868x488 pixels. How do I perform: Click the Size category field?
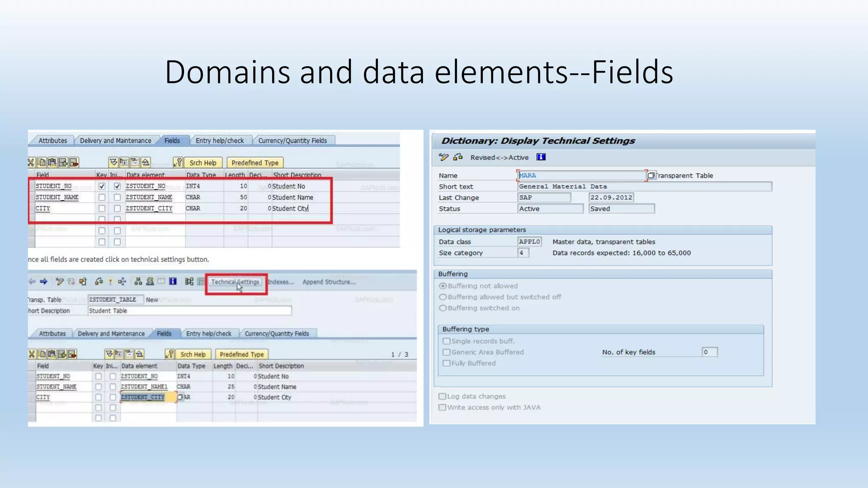click(523, 253)
